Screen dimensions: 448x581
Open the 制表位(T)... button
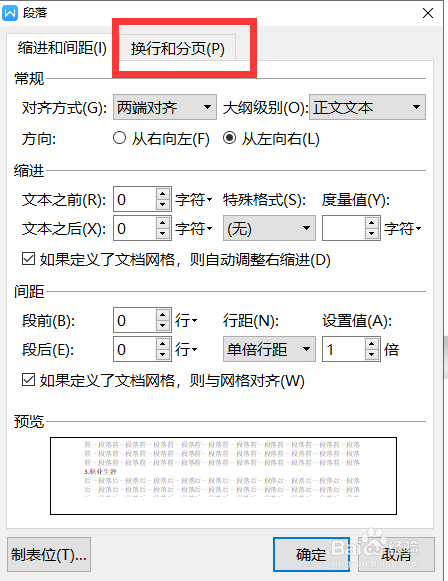click(x=49, y=555)
